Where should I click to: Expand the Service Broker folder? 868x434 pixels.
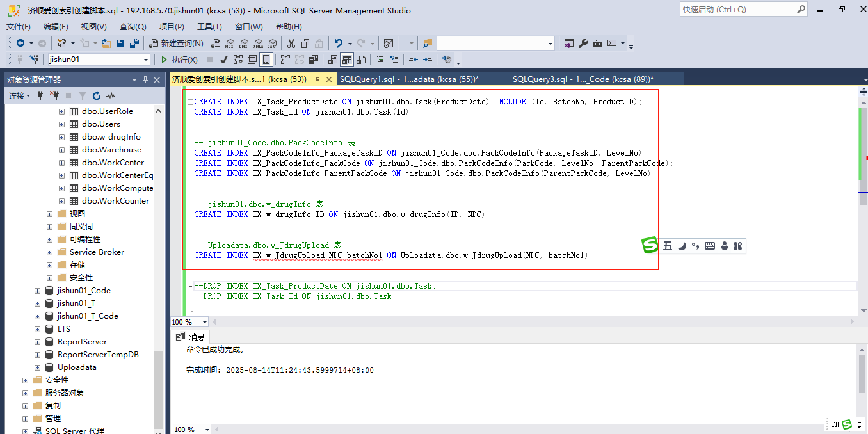click(x=50, y=252)
